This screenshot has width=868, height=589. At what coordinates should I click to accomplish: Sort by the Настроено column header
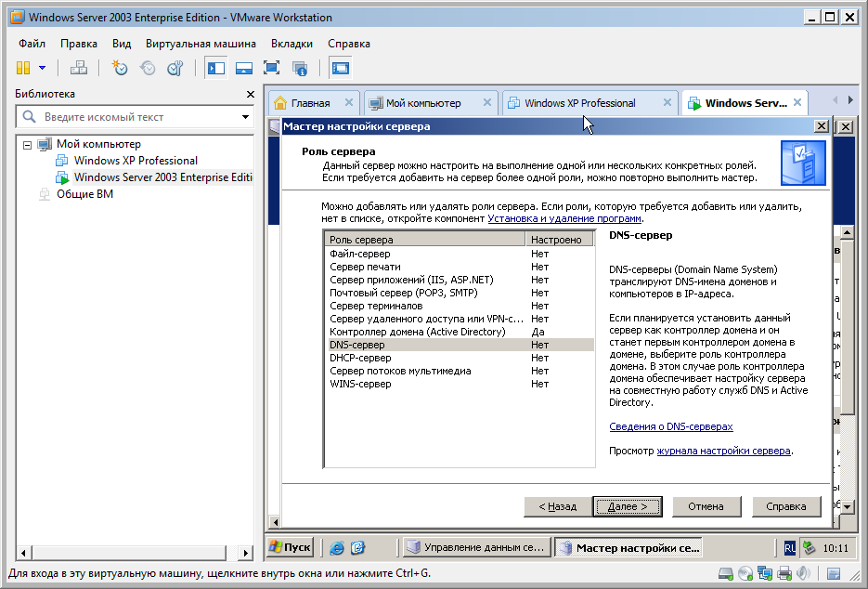point(559,240)
